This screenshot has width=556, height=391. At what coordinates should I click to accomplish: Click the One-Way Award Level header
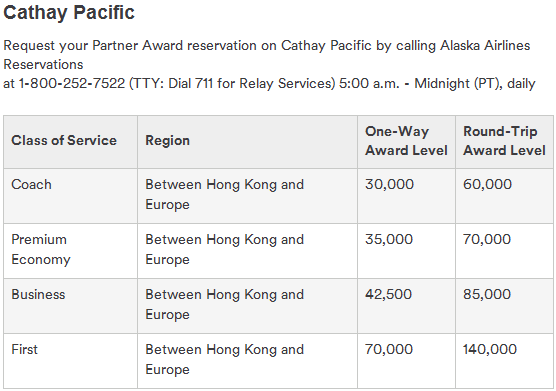[x=406, y=141]
